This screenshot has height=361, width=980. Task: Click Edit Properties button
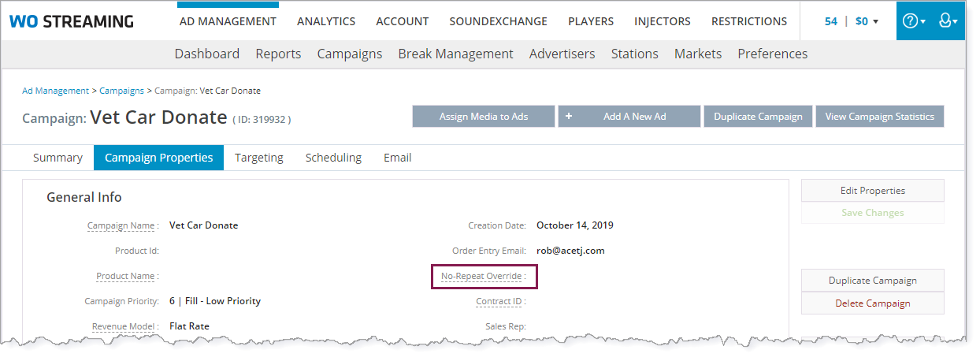(x=872, y=191)
